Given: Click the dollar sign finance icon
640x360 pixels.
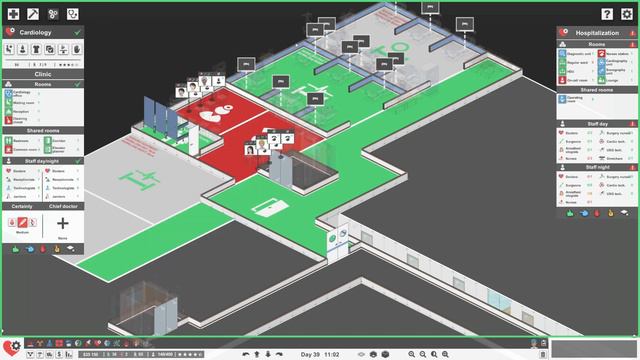Looking at the screenshot, I should click(x=60, y=354).
